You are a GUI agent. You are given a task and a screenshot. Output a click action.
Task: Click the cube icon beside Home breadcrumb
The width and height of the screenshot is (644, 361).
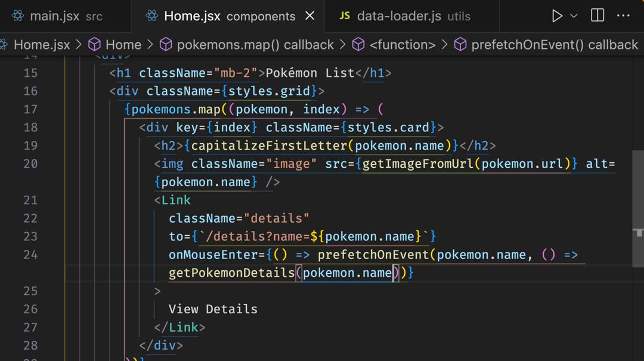point(94,44)
